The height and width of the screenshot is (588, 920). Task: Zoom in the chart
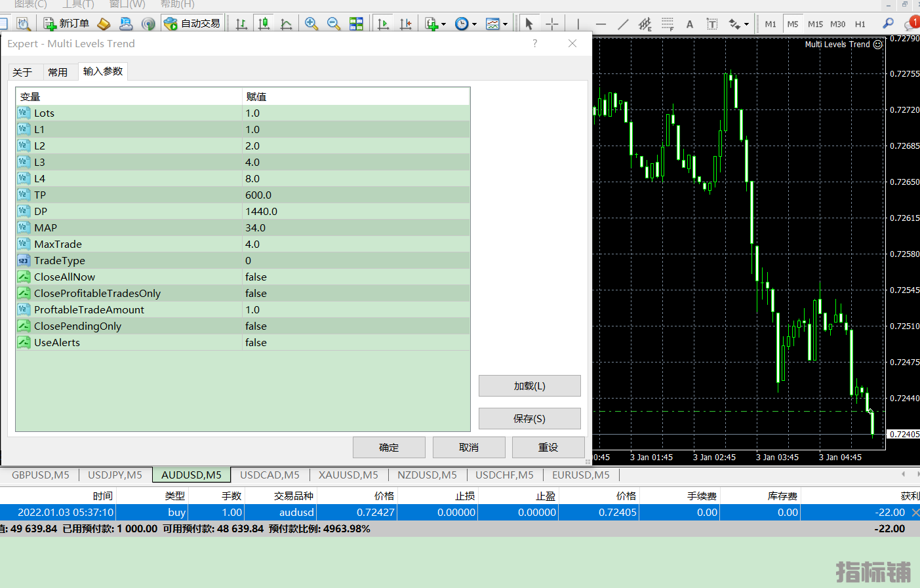(x=311, y=24)
